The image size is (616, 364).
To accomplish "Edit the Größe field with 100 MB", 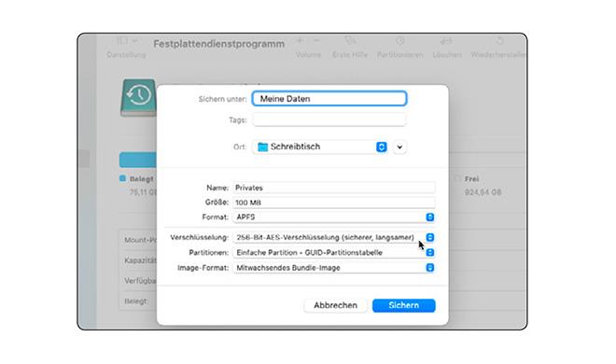I will (334, 203).
